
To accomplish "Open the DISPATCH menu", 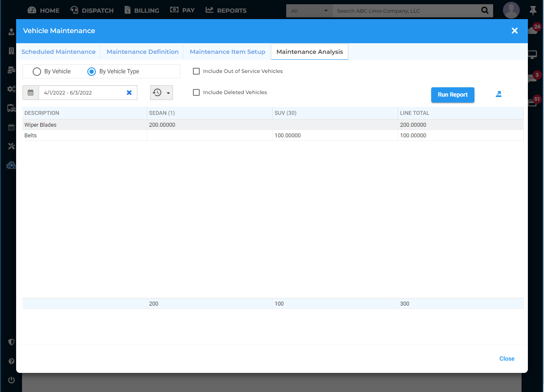I will click(92, 10).
